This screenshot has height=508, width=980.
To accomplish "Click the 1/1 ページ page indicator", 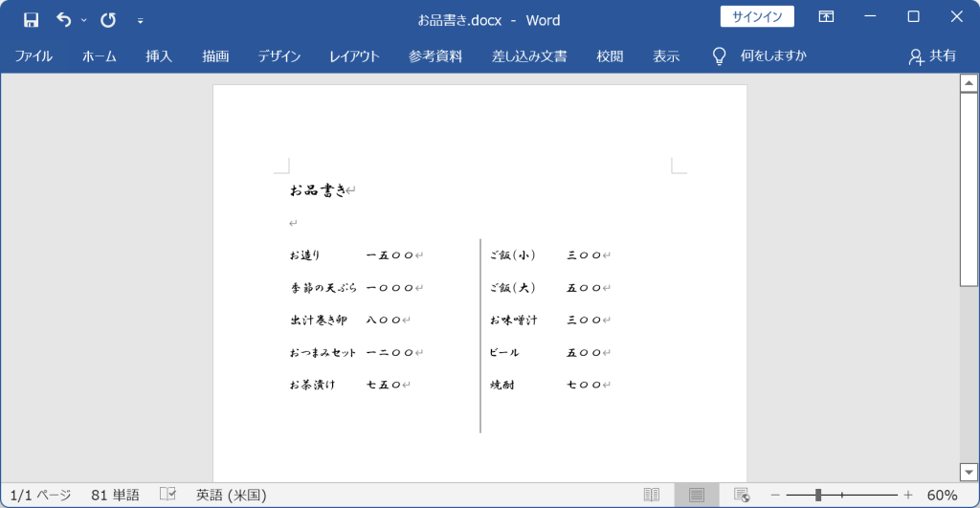I will [x=40, y=495].
